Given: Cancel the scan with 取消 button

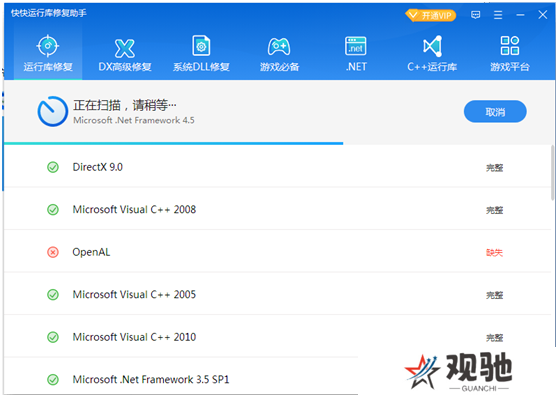Looking at the screenshot, I should coord(495,112).
